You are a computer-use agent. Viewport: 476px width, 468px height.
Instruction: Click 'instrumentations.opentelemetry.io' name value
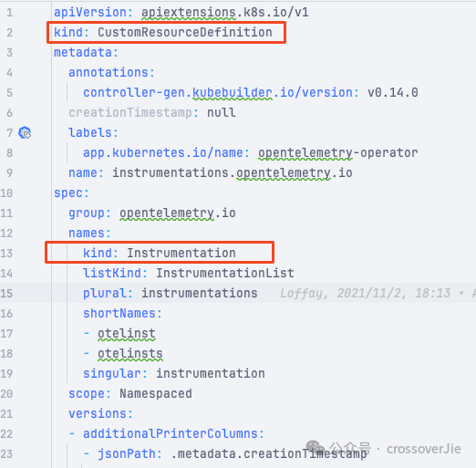(x=233, y=172)
